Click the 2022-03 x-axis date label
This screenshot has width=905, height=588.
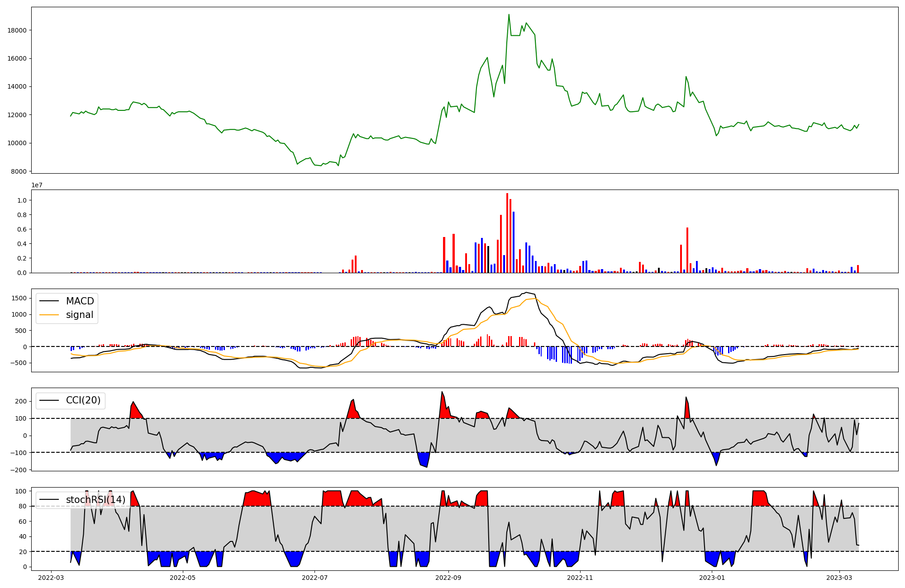click(51, 578)
